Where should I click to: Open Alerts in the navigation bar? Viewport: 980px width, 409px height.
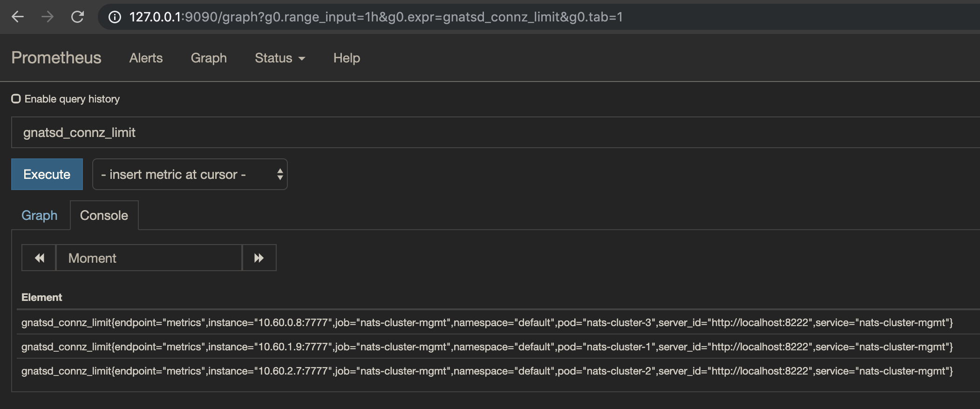pos(146,58)
